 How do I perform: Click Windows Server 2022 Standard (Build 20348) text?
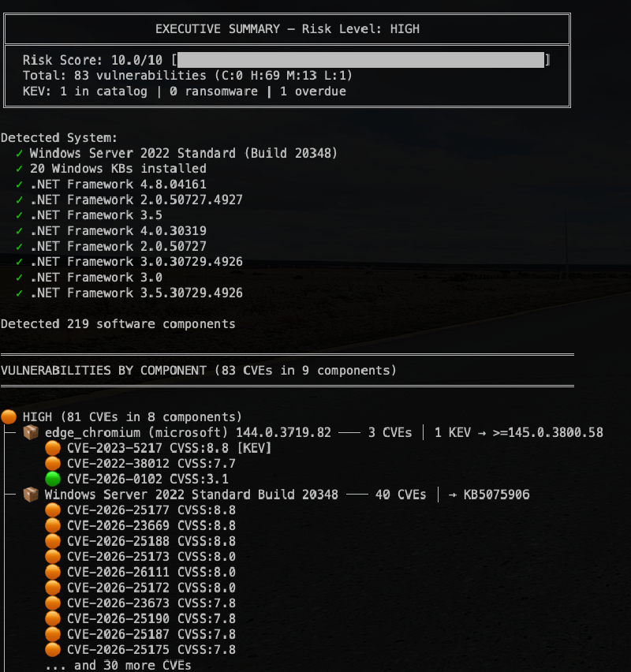(184, 154)
